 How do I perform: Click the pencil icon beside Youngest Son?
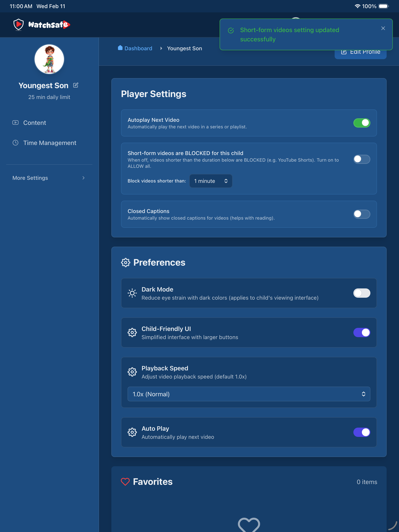(x=76, y=85)
